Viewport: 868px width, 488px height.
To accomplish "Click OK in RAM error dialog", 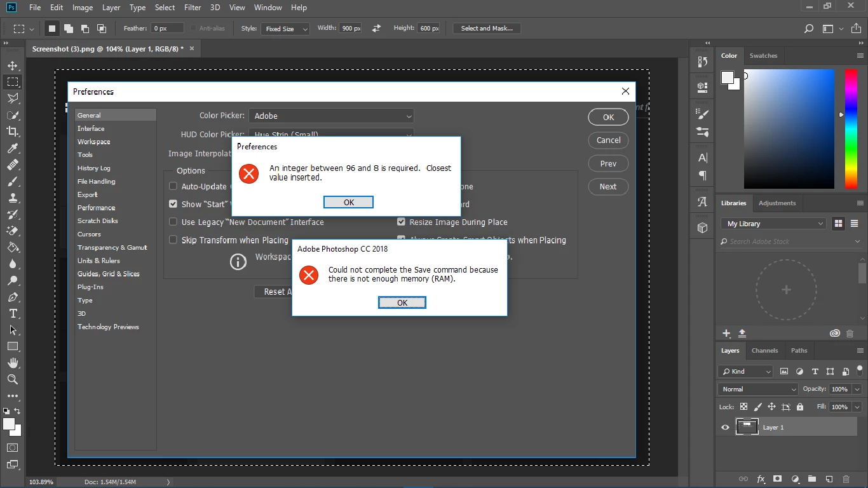I will 402,302.
